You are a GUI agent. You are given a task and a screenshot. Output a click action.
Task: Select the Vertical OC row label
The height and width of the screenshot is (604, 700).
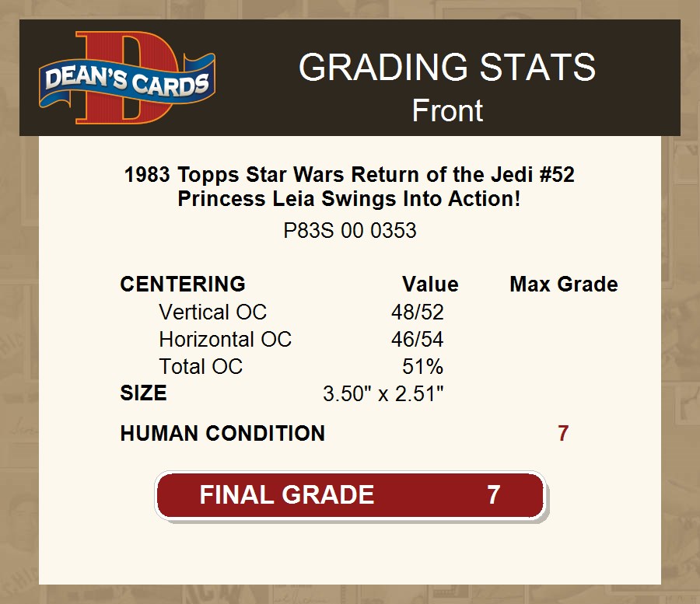click(212, 312)
